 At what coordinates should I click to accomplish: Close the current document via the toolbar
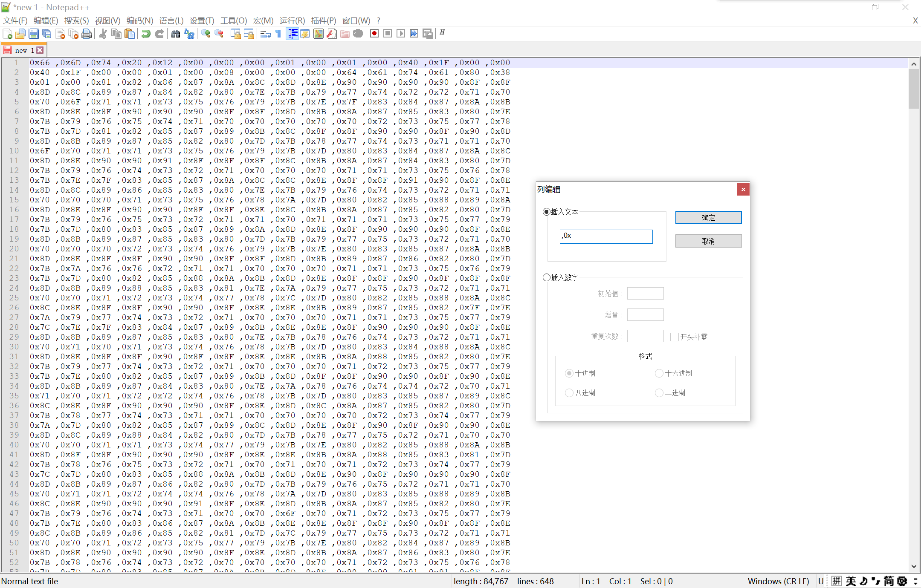tap(60, 34)
